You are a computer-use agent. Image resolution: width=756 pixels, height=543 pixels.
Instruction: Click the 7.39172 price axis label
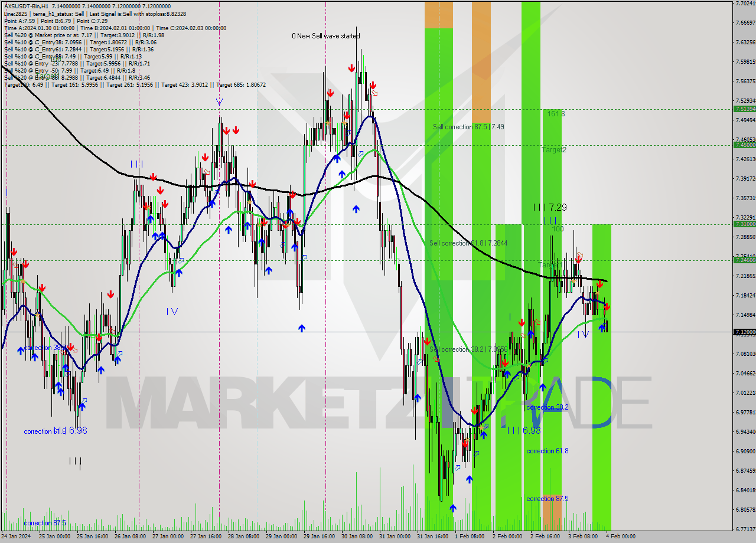[745, 178]
